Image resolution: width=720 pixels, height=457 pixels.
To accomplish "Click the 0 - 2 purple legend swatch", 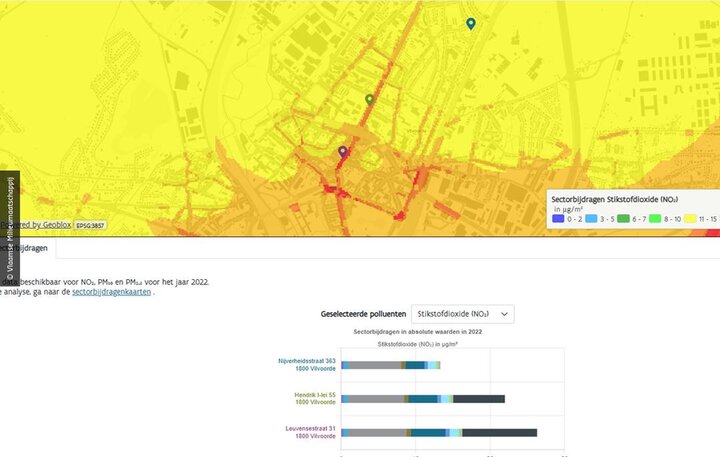I will (559, 217).
